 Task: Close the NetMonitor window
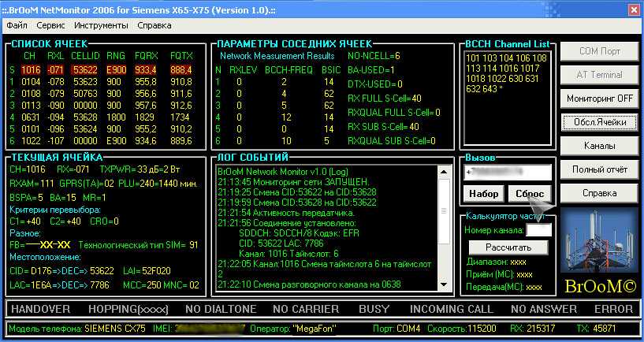click(634, 11)
